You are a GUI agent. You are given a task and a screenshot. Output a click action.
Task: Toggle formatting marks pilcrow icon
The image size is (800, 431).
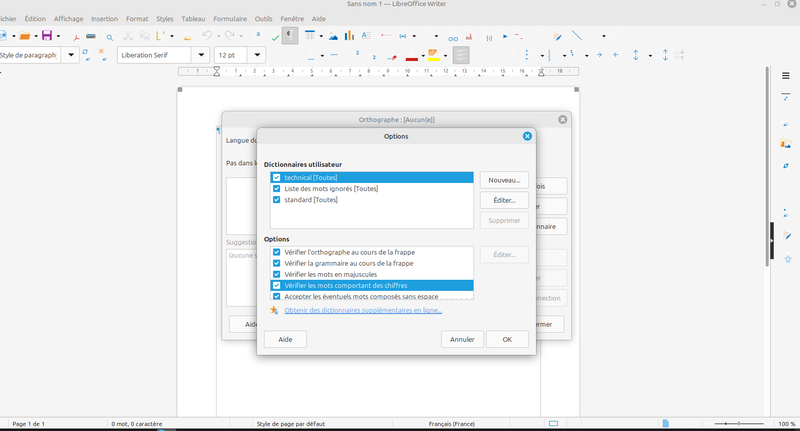[288, 36]
